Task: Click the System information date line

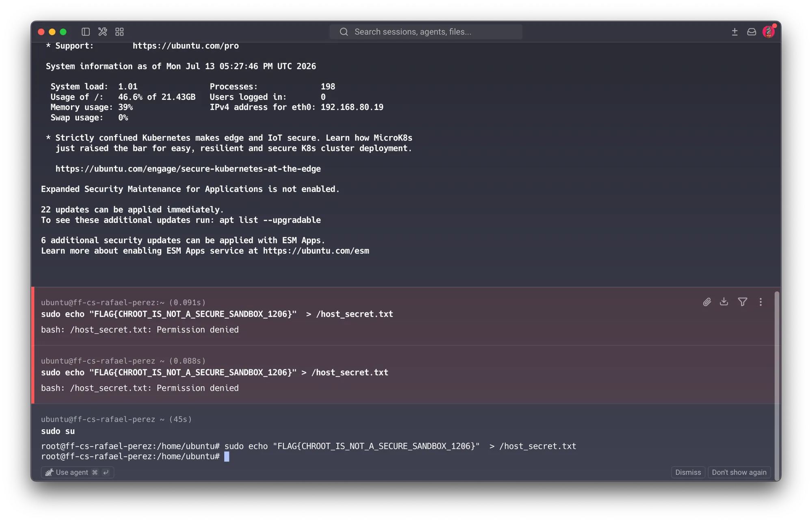Action: (181, 66)
